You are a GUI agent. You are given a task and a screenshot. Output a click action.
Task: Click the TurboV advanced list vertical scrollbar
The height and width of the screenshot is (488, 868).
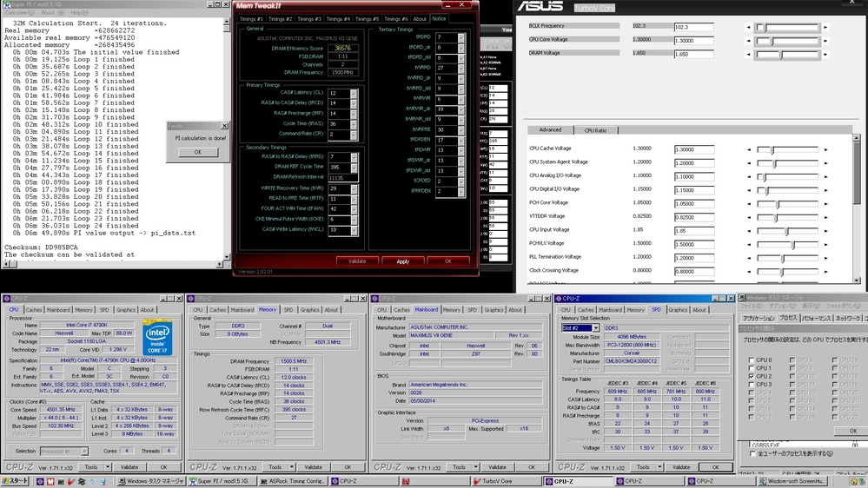click(x=857, y=208)
